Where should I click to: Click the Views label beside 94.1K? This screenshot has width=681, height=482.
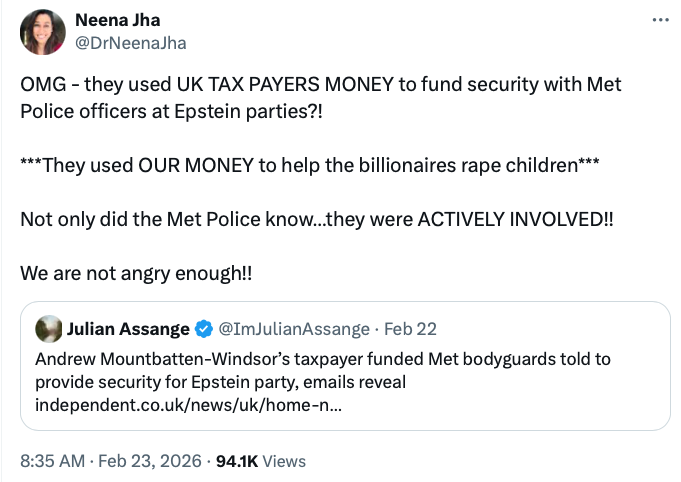coord(285,461)
